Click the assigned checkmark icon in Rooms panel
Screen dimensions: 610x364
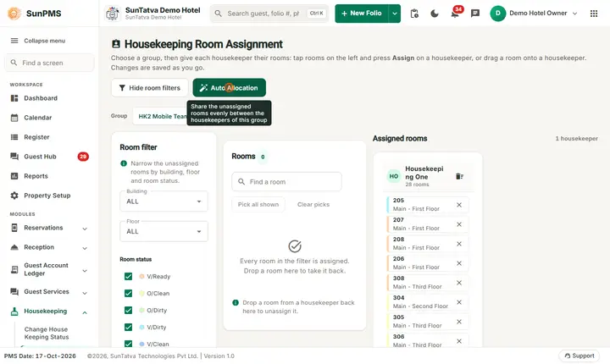(x=295, y=246)
